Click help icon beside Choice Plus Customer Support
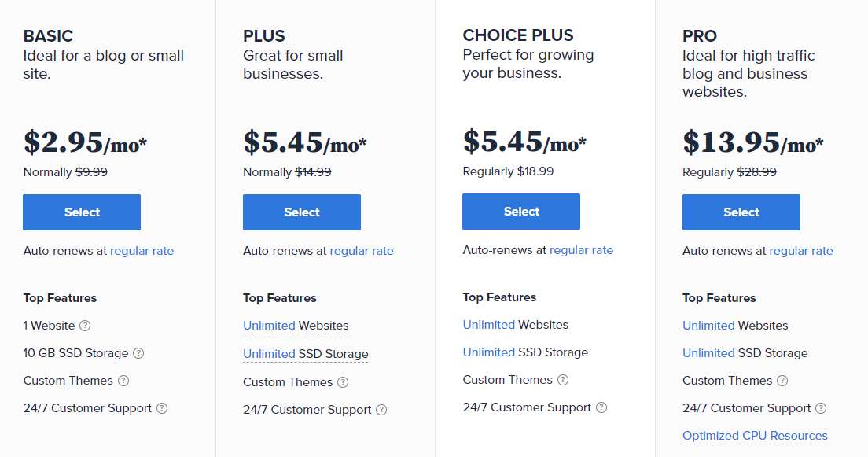Screen dimensions: 868x457 click(x=601, y=407)
